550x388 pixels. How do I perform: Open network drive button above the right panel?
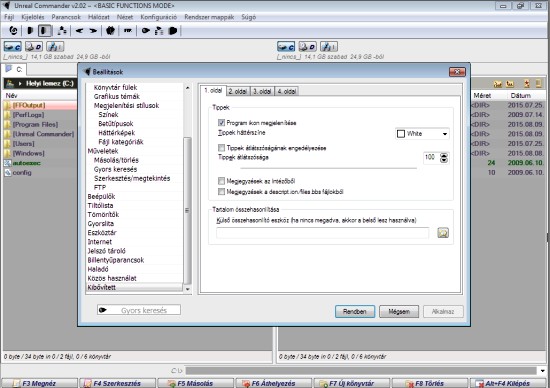(x=329, y=46)
